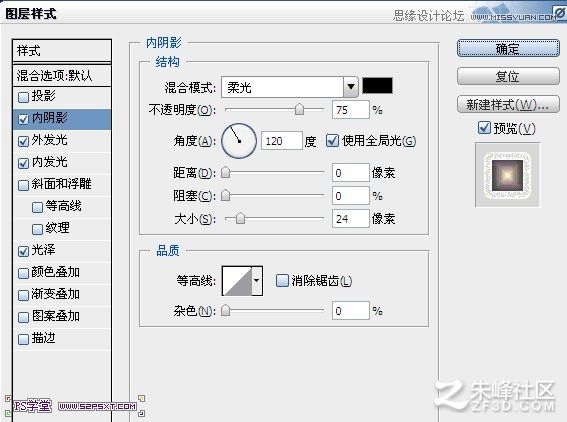
Task: Open the contour curve thumbnail editor
Action: (x=237, y=281)
